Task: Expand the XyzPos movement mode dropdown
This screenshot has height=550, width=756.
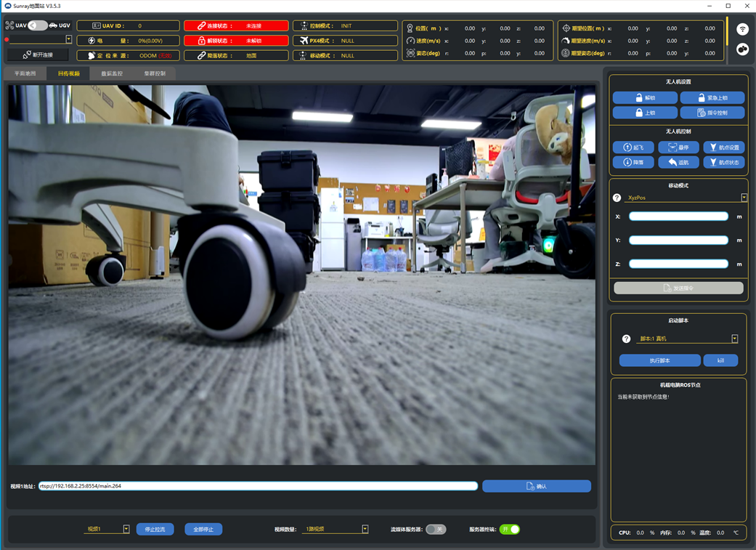Action: click(744, 198)
